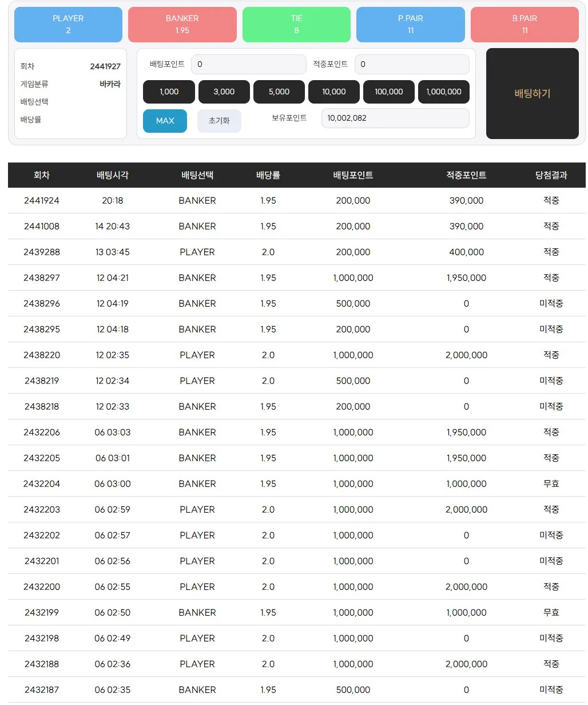Click round 2432203 cell
This screenshot has width=588, height=705.
tap(42, 509)
